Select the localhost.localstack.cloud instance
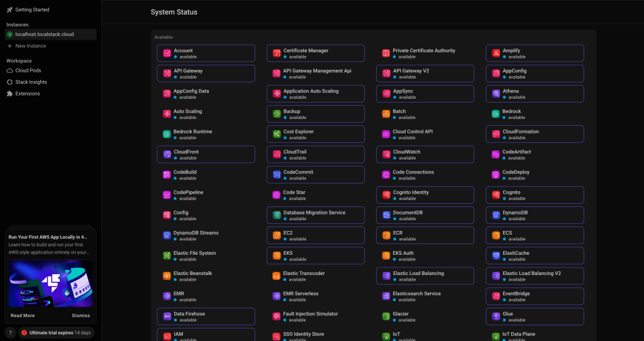Viewport: 644px width, 341px height. pyautogui.click(x=44, y=34)
